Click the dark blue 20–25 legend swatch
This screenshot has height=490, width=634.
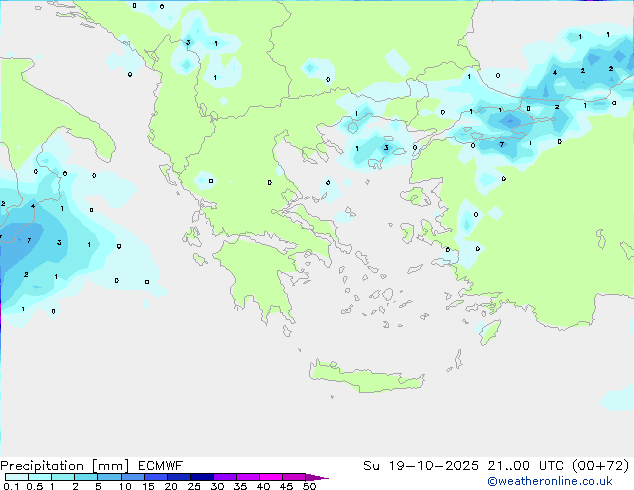point(181,477)
